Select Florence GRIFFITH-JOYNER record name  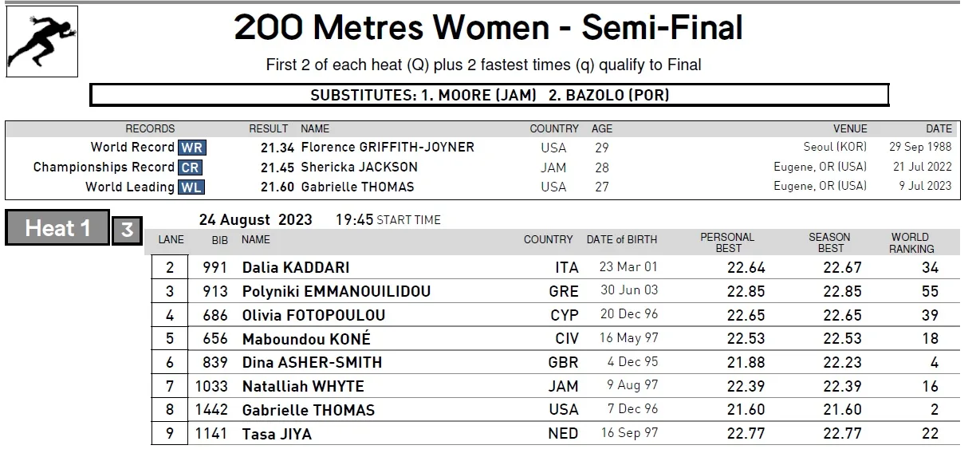pos(388,148)
